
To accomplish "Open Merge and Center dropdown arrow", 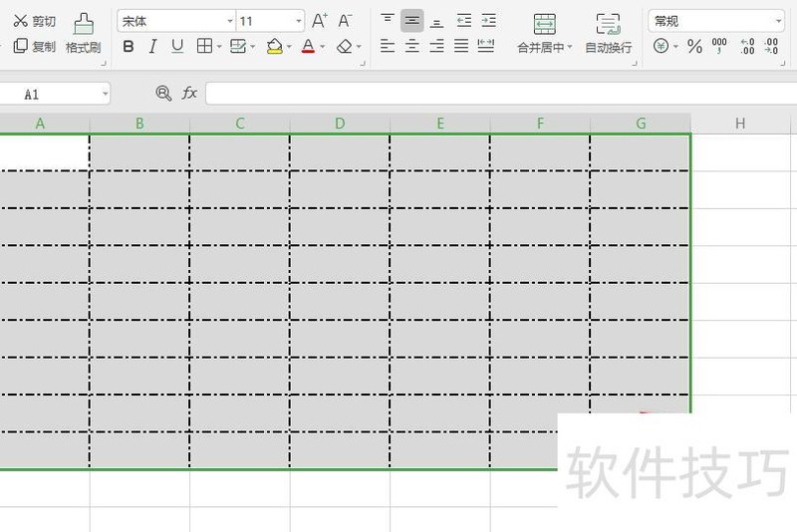I will (x=570, y=47).
